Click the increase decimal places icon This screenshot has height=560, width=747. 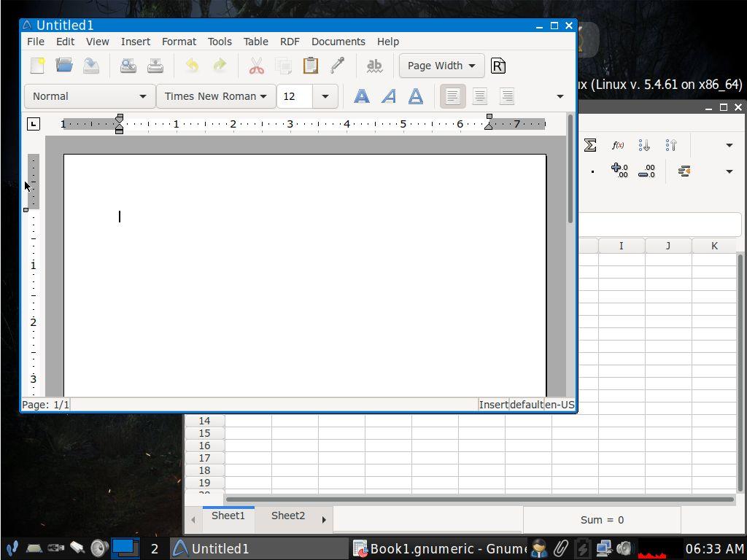(619, 171)
